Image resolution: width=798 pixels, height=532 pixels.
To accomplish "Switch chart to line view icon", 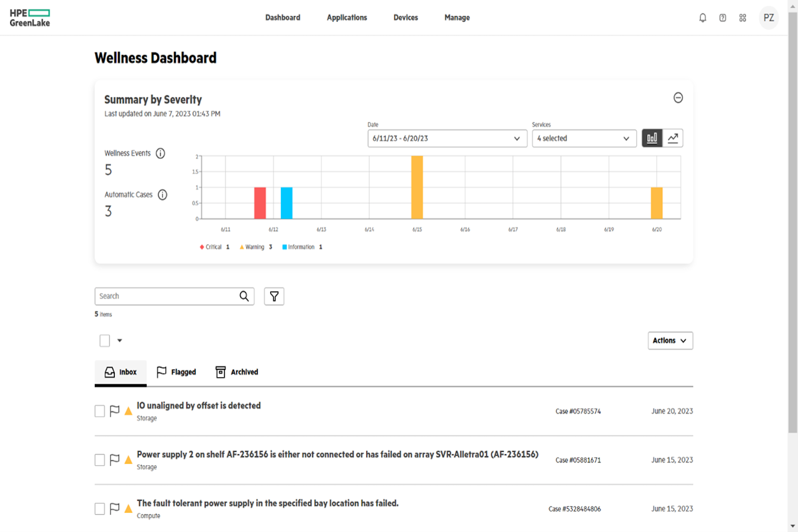I will coord(673,138).
